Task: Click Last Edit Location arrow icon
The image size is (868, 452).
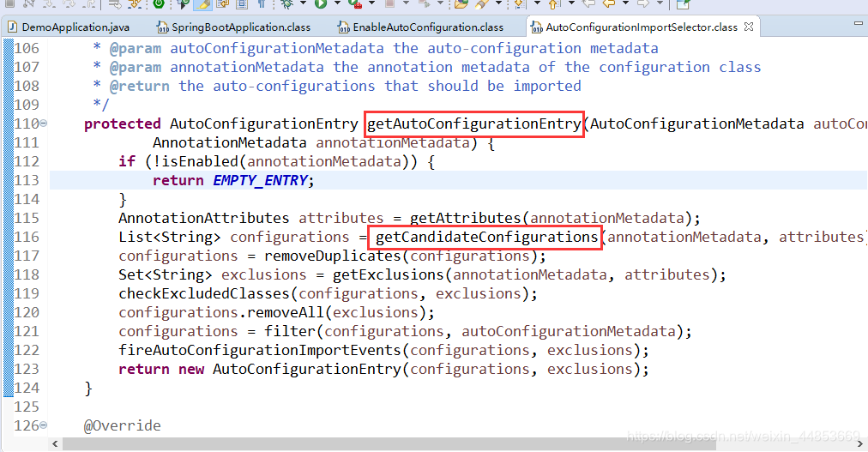Action: click(589, 3)
